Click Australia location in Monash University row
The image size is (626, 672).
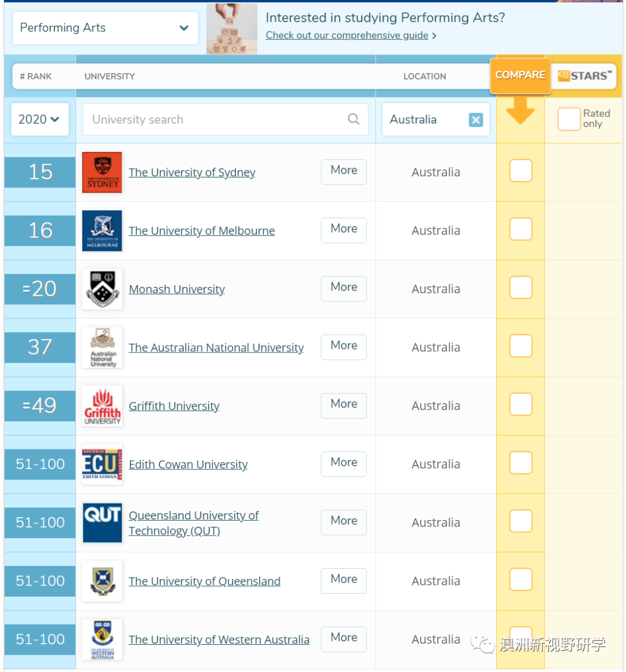tap(436, 289)
